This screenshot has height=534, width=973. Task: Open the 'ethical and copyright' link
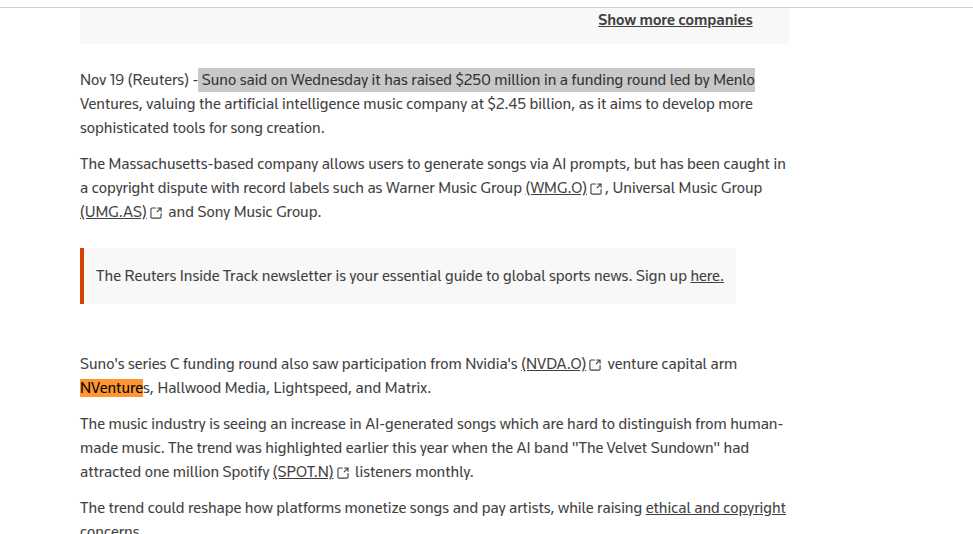pos(715,508)
